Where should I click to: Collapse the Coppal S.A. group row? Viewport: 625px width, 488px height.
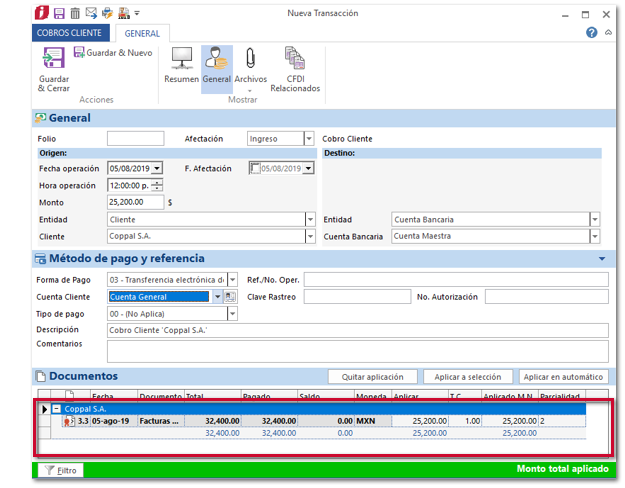(57, 409)
